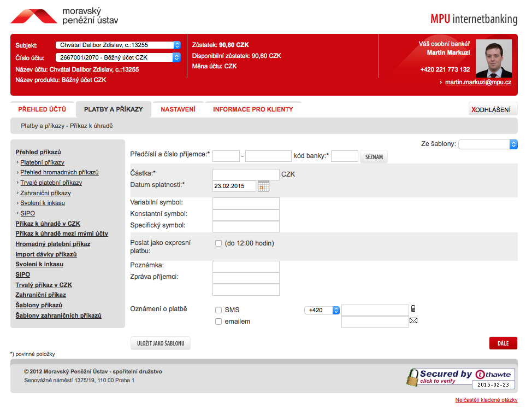Viewport: 532px width, 415px height.
Task: Enable express payment checkbox
Action: point(218,243)
